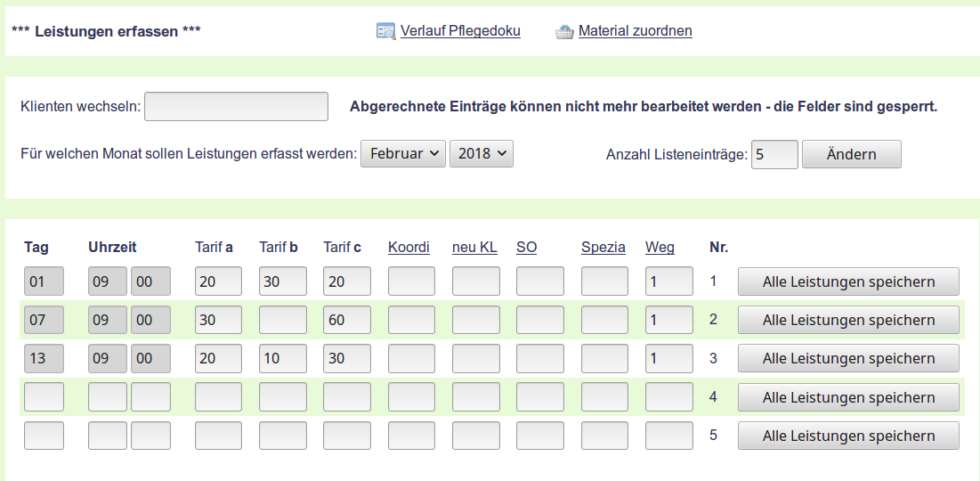
Task: Click the Weg column header link
Action: 660,248
